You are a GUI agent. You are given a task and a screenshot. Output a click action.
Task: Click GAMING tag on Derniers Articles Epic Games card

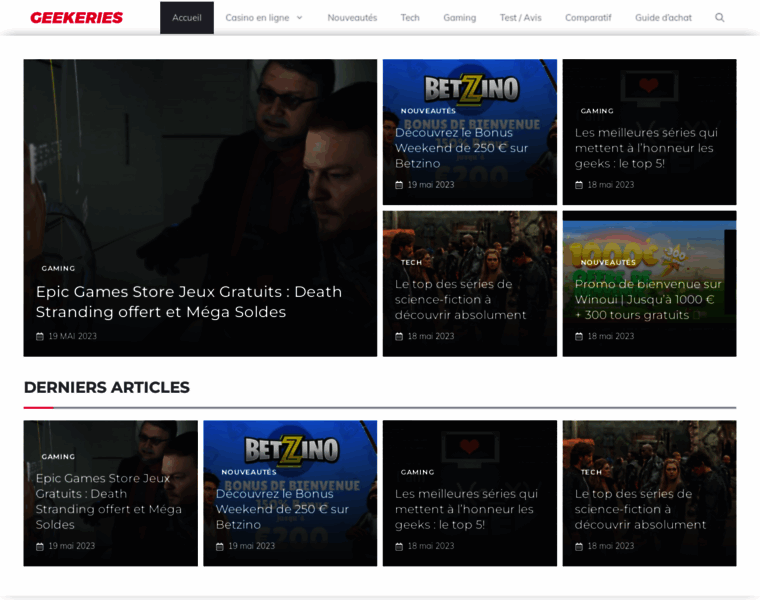pos(58,457)
